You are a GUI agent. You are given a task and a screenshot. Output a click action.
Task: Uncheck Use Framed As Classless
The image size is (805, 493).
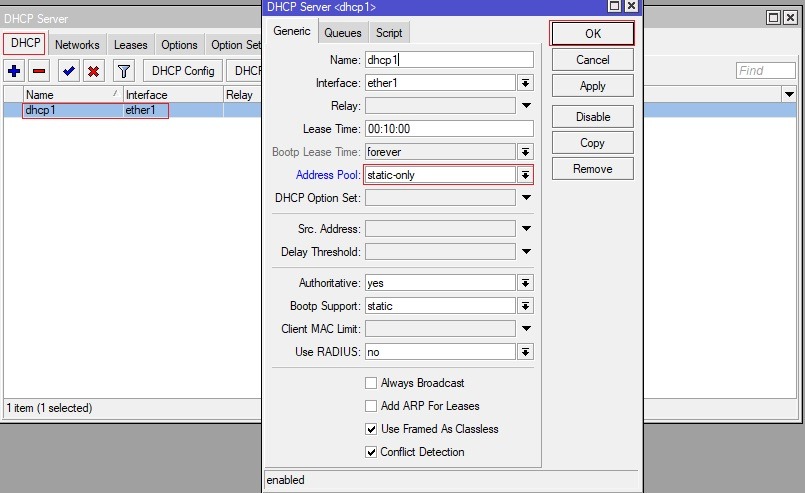(x=371, y=429)
